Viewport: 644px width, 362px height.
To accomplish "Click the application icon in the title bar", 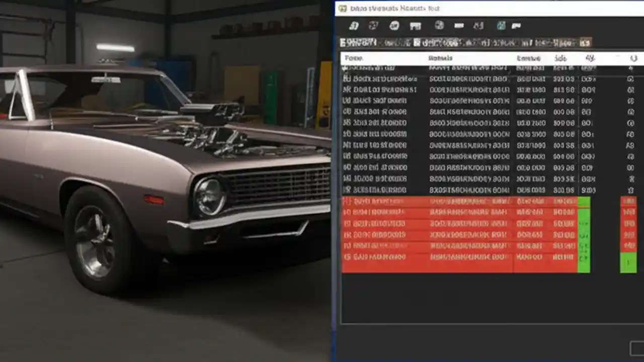I will point(342,9).
